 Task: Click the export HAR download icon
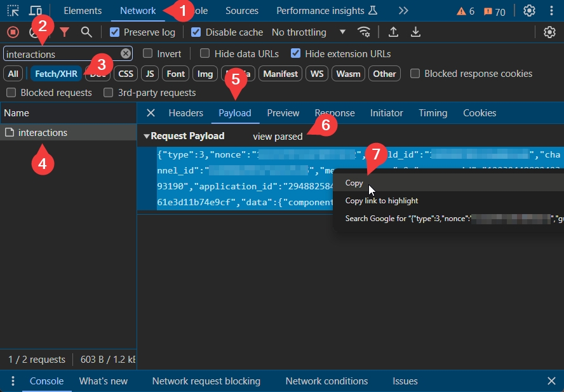[x=415, y=32]
